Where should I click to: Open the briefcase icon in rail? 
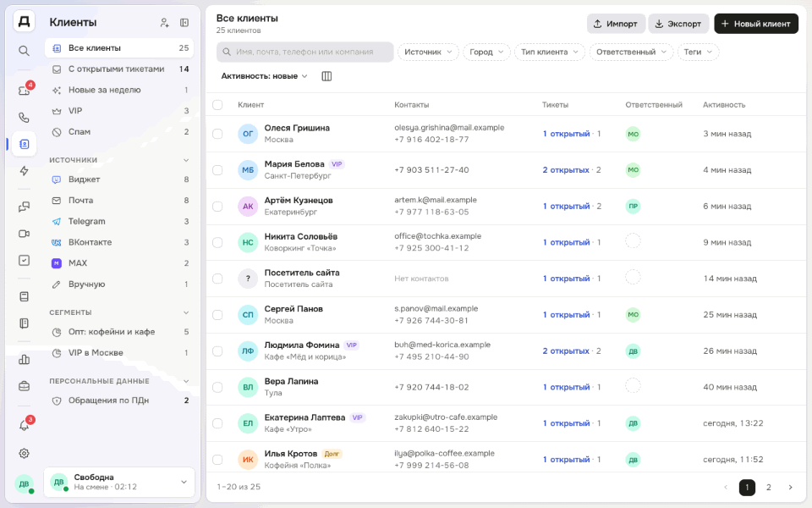pos(24,386)
